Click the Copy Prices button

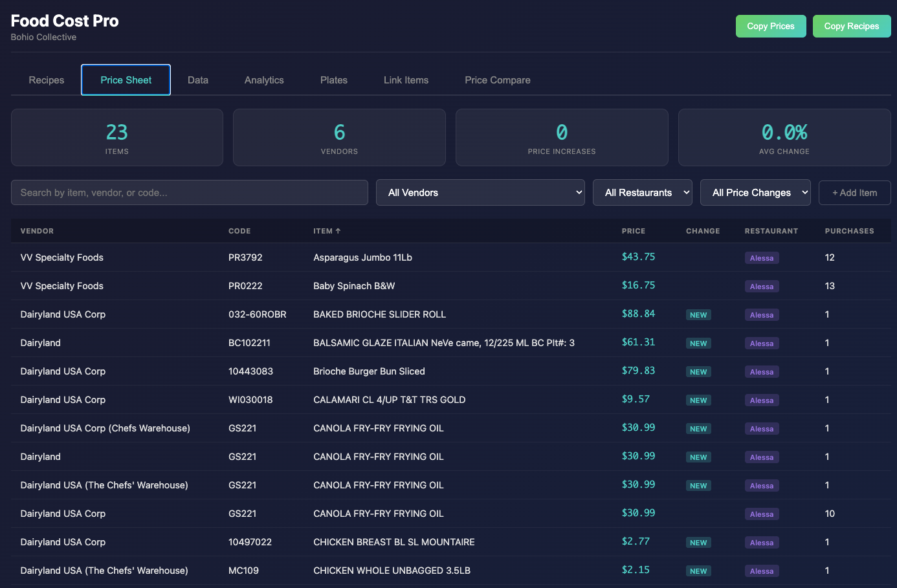click(x=771, y=26)
